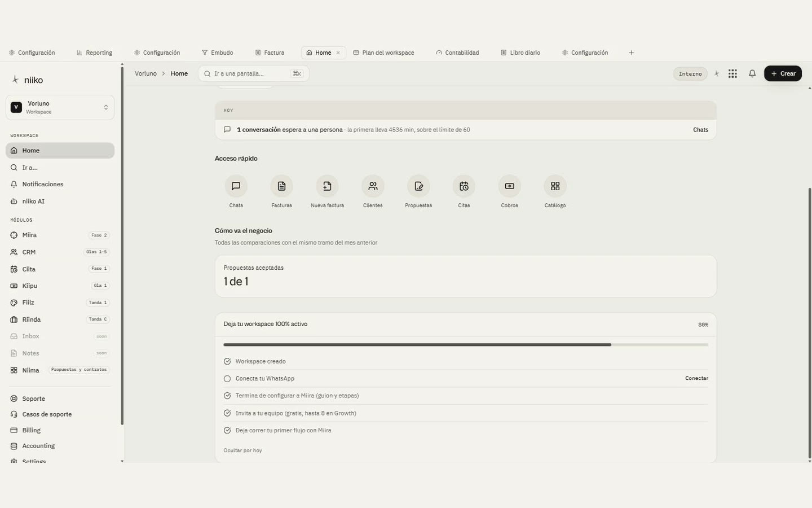Click the niiko star icon beside Interno
Screen dimensions: 812x508
tap(717, 73)
